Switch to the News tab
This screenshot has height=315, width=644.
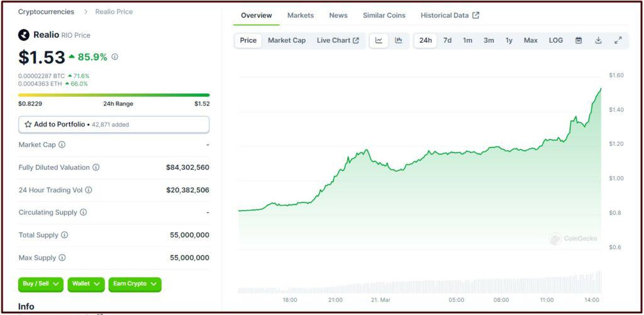coord(338,15)
